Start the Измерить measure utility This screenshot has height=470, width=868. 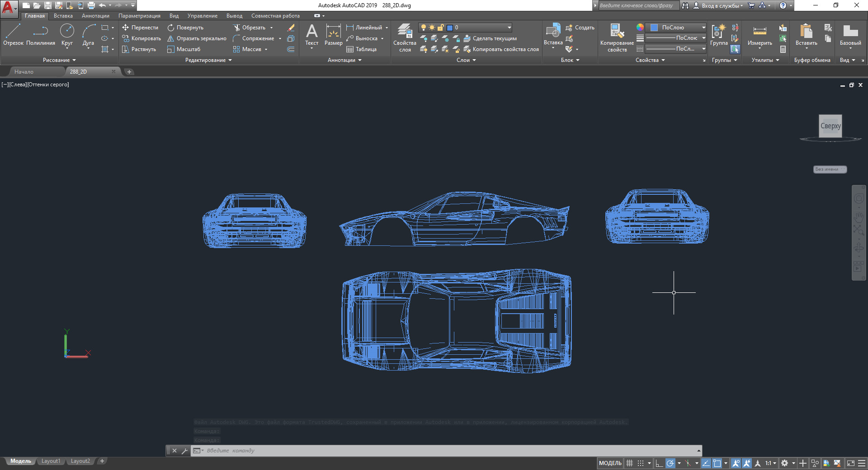759,35
